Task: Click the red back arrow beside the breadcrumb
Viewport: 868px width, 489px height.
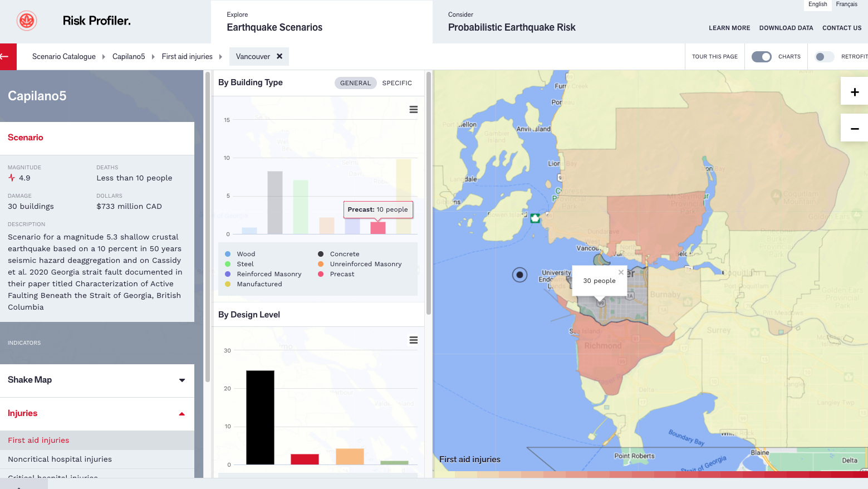Action: pos(7,56)
